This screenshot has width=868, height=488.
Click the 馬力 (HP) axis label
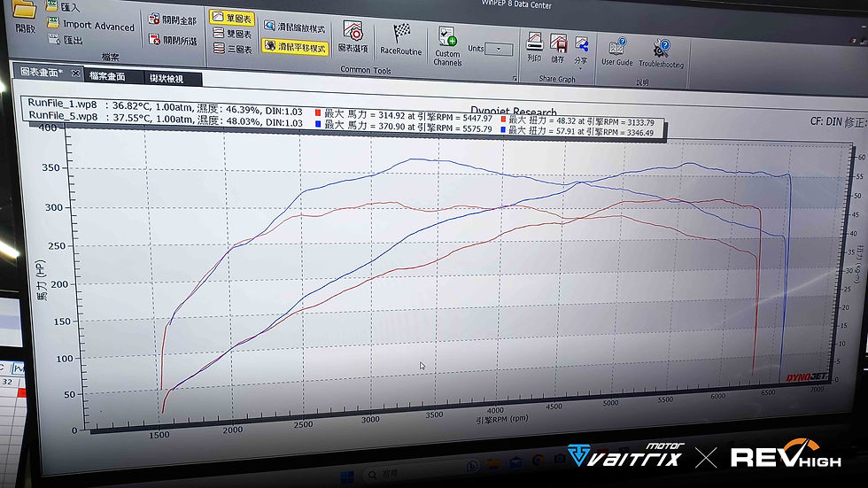click(43, 281)
